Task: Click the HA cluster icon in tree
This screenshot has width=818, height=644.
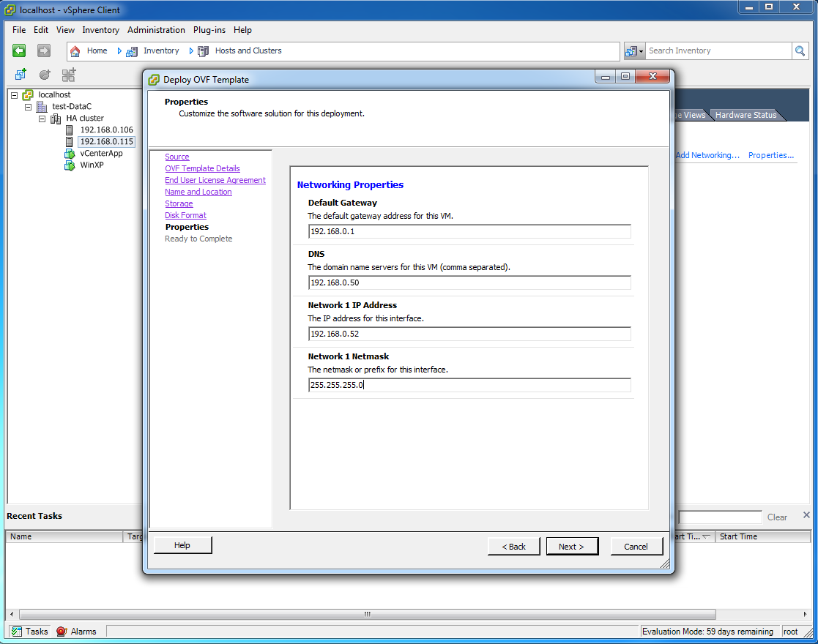Action: coord(56,119)
